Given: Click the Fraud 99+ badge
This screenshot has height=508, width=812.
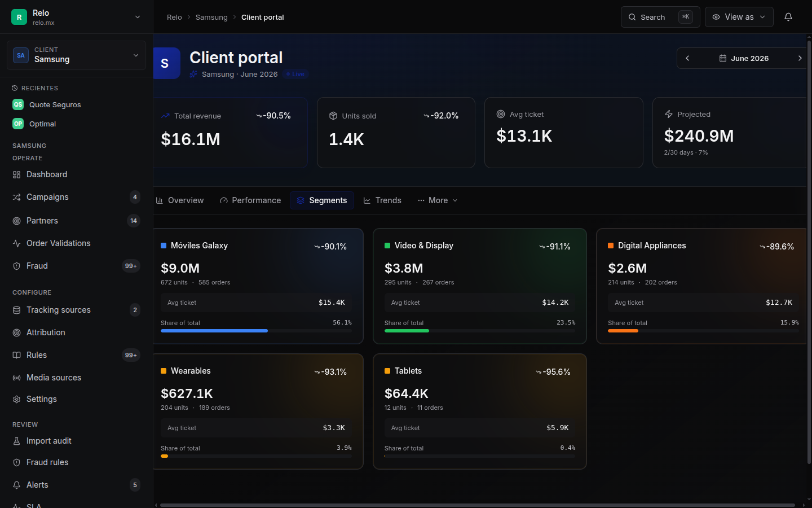Looking at the screenshot, I should [x=131, y=266].
